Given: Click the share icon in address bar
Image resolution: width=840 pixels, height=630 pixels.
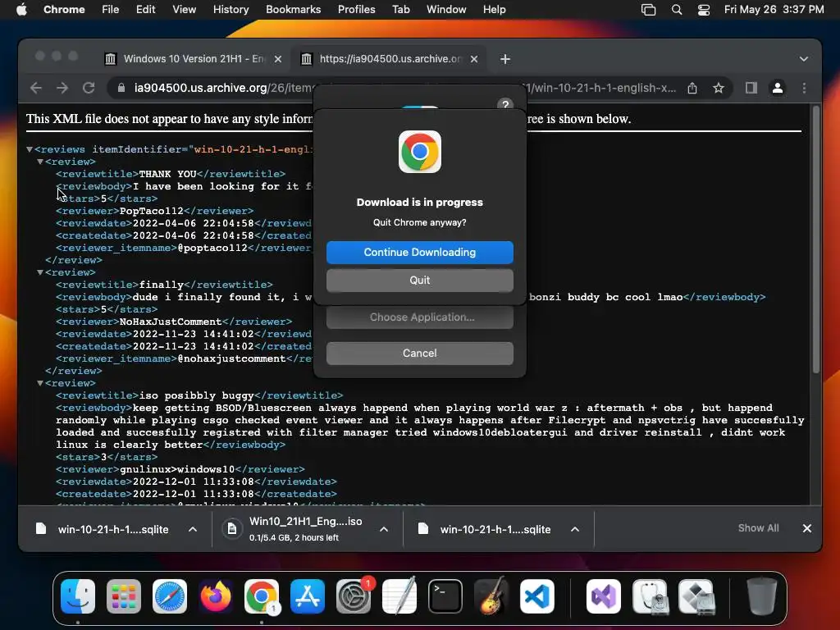Looking at the screenshot, I should [x=692, y=88].
